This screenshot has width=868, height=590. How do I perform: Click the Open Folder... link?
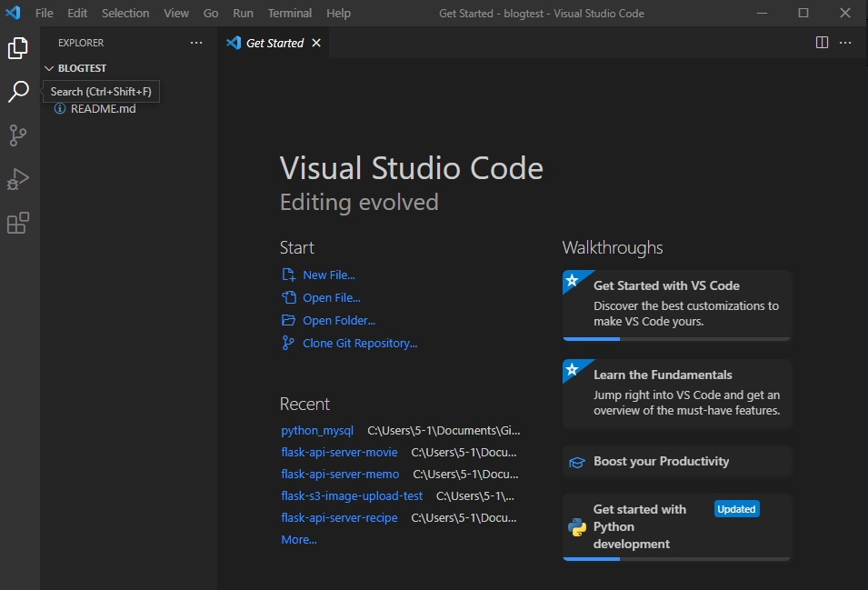click(x=339, y=320)
